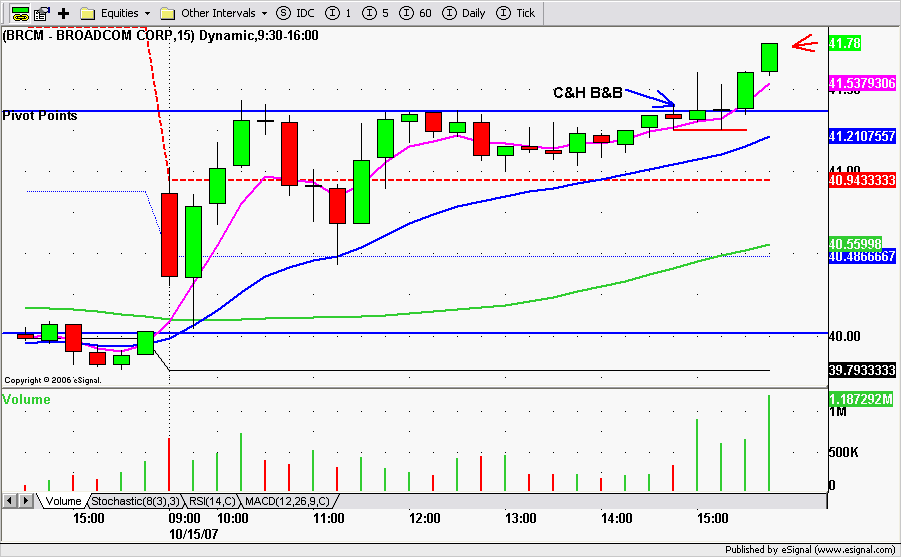Viewport: 901px width, 557px height.
Task: Click the 1.187292M volume value label
Action: click(861, 399)
